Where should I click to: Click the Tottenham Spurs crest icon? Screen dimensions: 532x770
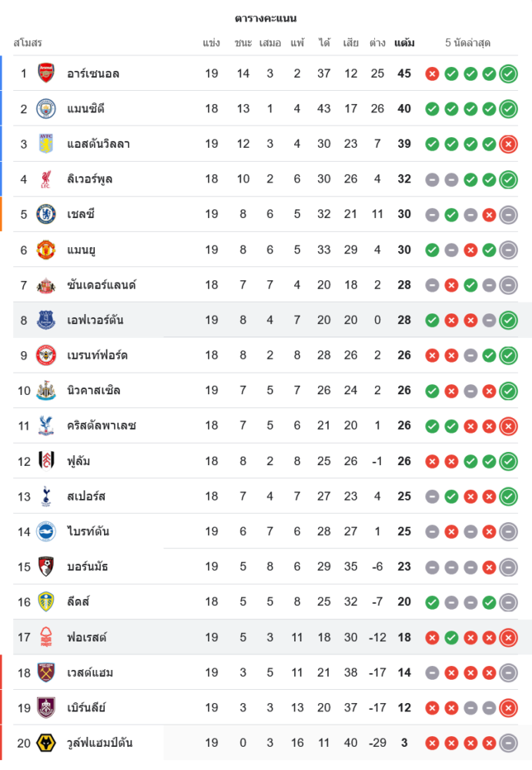click(x=47, y=496)
